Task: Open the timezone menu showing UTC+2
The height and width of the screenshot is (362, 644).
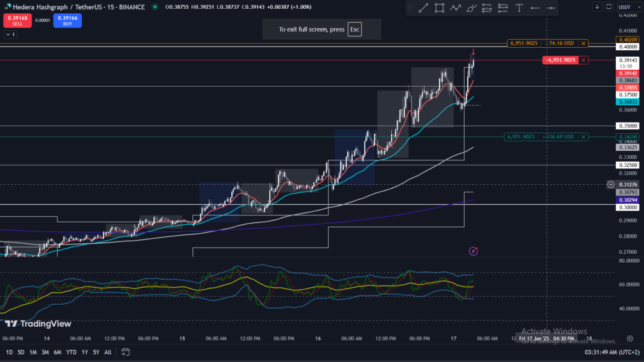Action: (611, 353)
